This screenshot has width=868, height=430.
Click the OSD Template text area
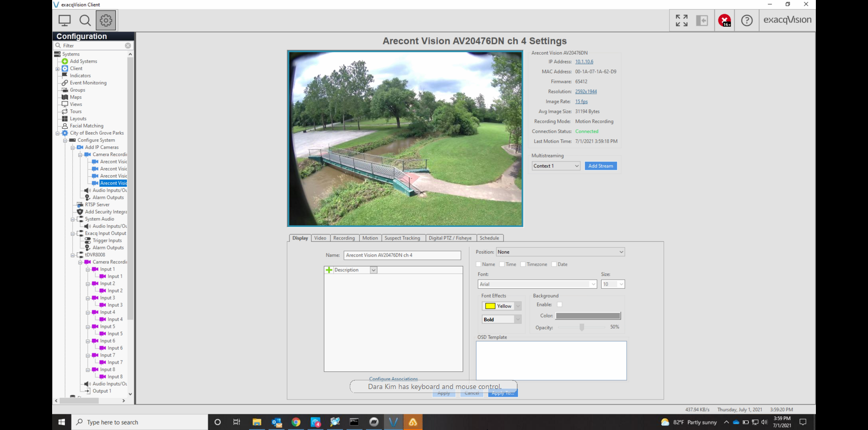pyautogui.click(x=551, y=361)
